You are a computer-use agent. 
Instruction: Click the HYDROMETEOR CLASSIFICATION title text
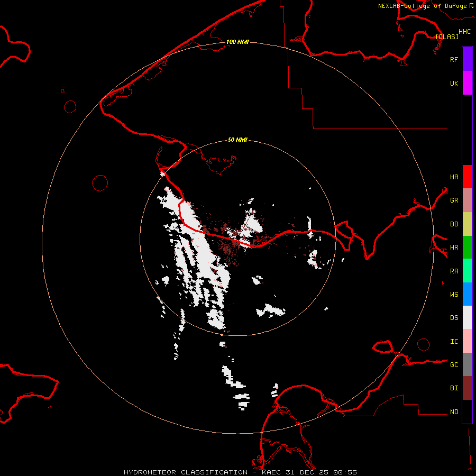click(x=186, y=472)
